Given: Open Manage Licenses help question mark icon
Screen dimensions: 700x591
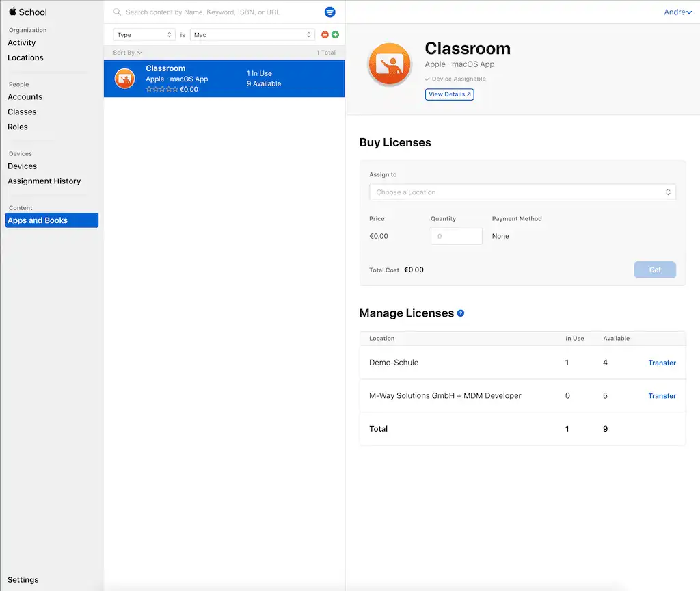Looking at the screenshot, I should click(x=461, y=313).
